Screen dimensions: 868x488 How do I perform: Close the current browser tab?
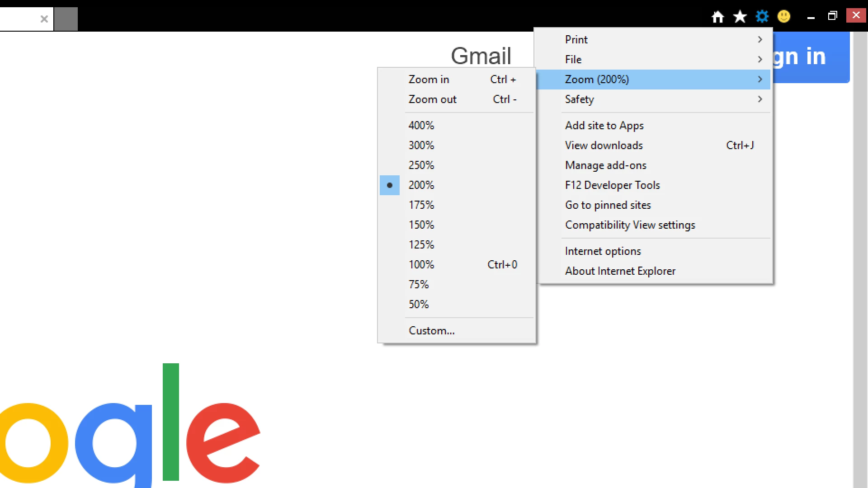(44, 19)
